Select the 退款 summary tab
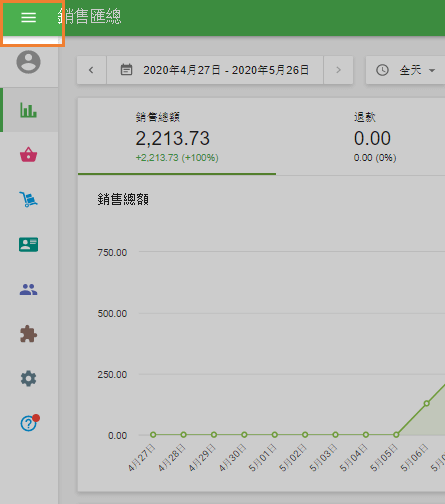The height and width of the screenshot is (504, 445). pos(375,137)
